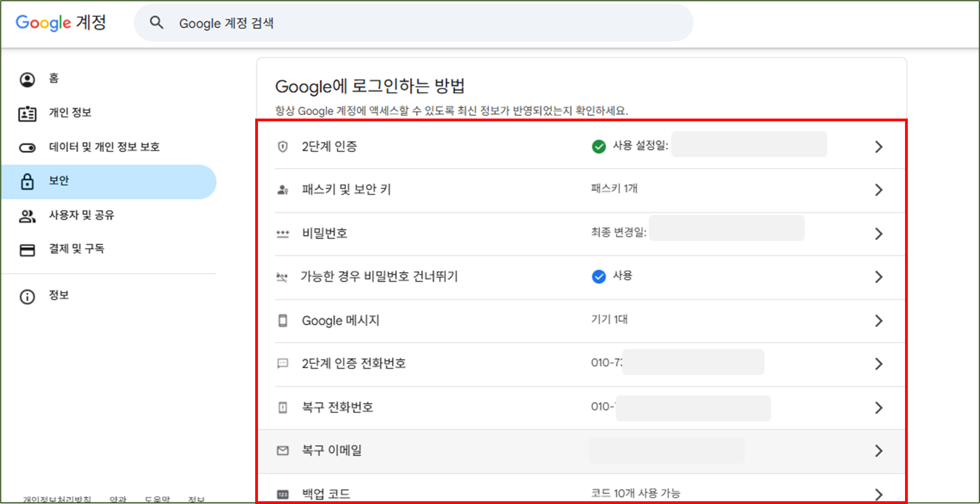Expand the 복구 이메일 row arrow
This screenshot has width=980, height=504.
pyautogui.click(x=879, y=451)
